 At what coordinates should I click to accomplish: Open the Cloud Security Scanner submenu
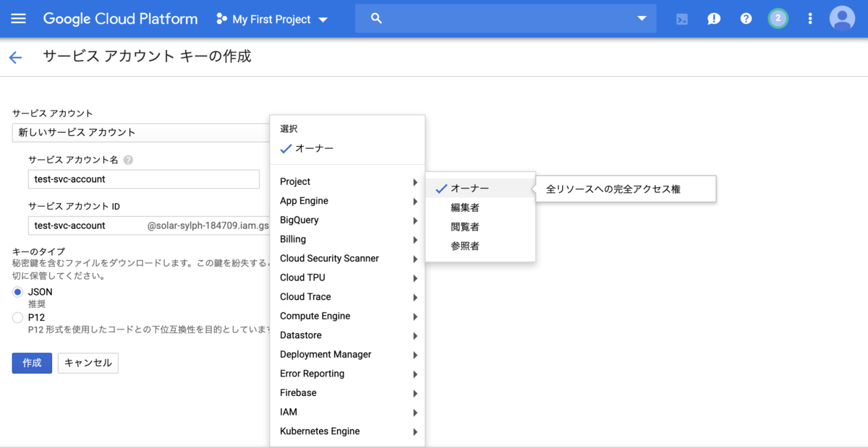coord(347,258)
